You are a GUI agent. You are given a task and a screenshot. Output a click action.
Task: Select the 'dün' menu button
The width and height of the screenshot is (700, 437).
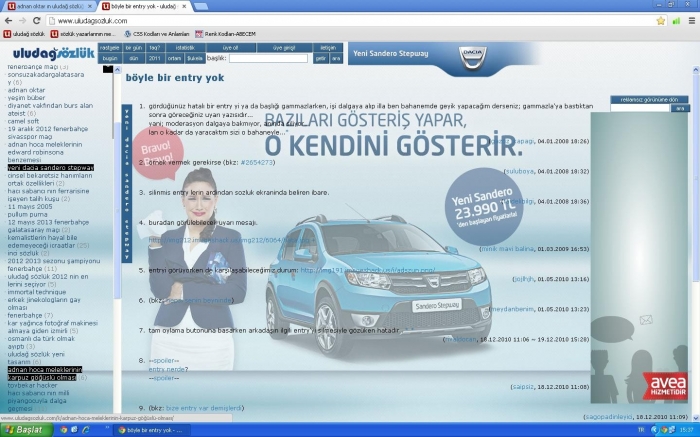point(133,58)
